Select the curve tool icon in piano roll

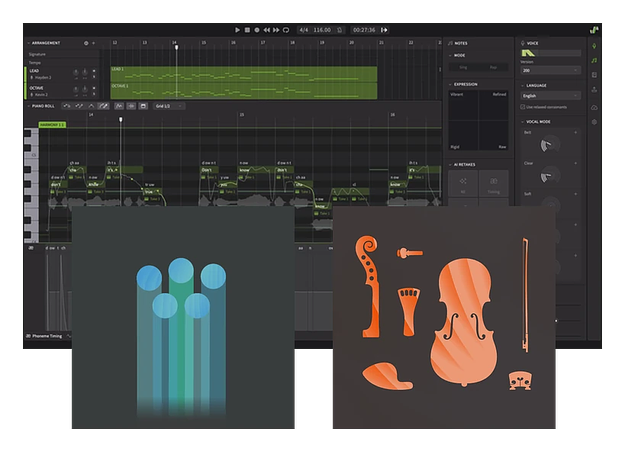[x=91, y=106]
